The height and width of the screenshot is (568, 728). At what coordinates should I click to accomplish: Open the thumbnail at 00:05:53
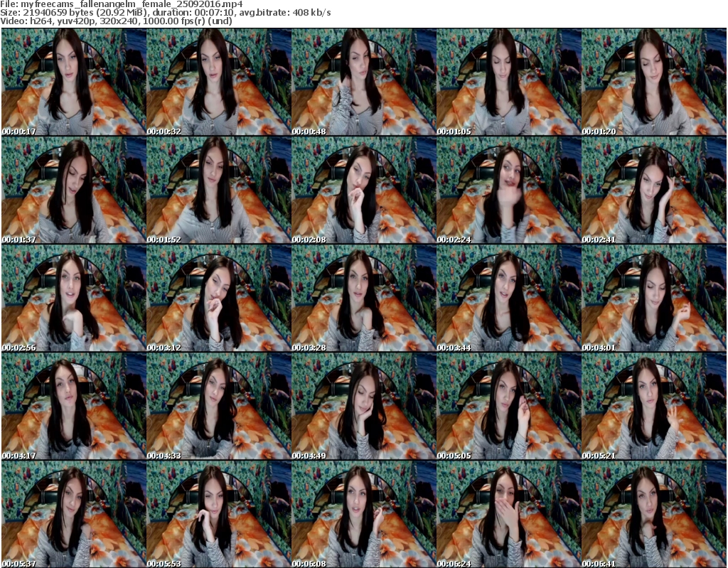pos(218,515)
